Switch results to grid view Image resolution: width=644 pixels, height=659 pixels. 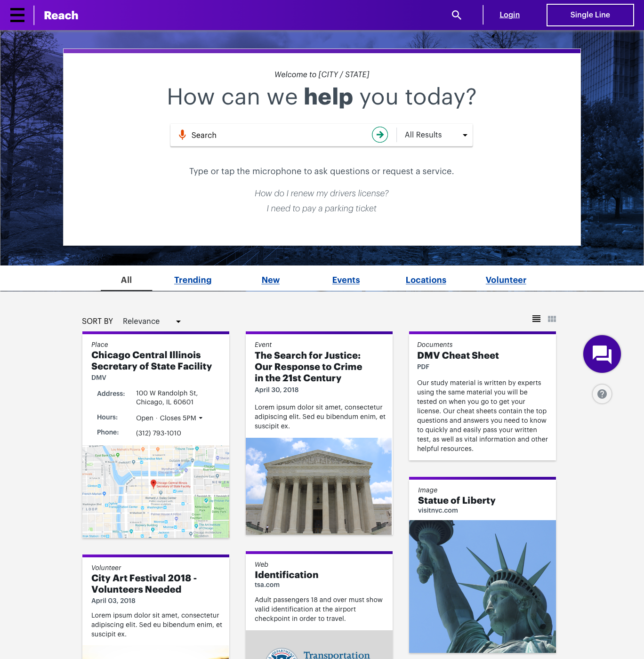pyautogui.click(x=552, y=319)
